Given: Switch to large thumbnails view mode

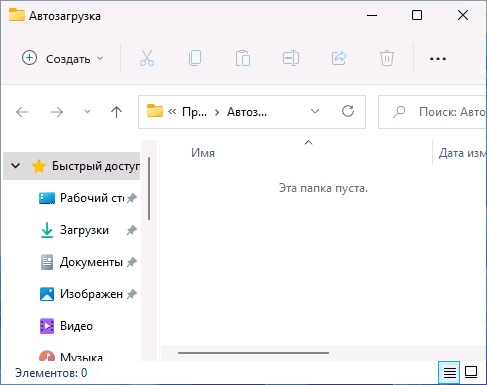Looking at the screenshot, I should [x=471, y=372].
